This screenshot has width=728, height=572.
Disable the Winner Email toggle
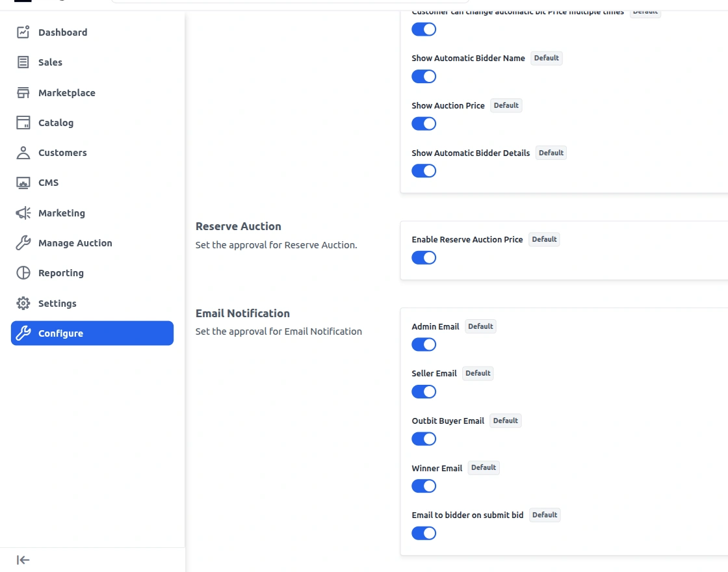424,486
